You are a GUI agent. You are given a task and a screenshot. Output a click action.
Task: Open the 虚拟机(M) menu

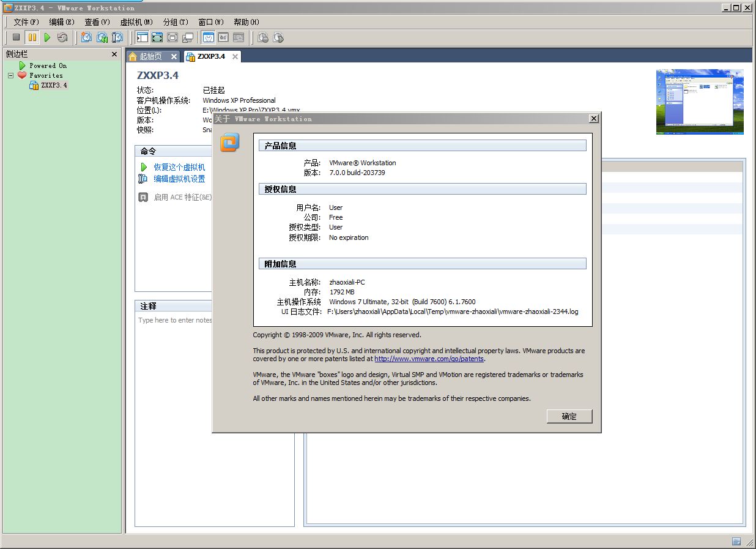point(136,22)
